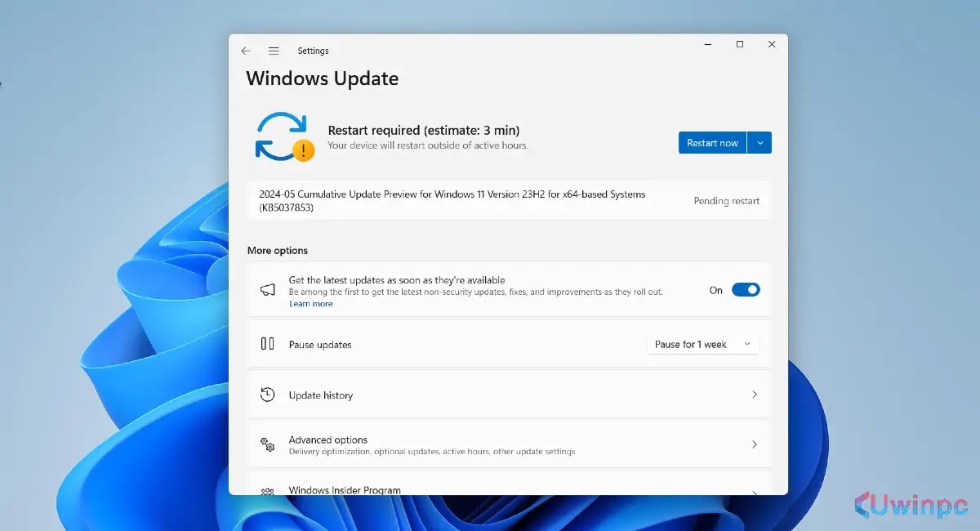This screenshot has width=980, height=531.
Task: Turn off the latest updates toggle
Action: [x=746, y=290]
